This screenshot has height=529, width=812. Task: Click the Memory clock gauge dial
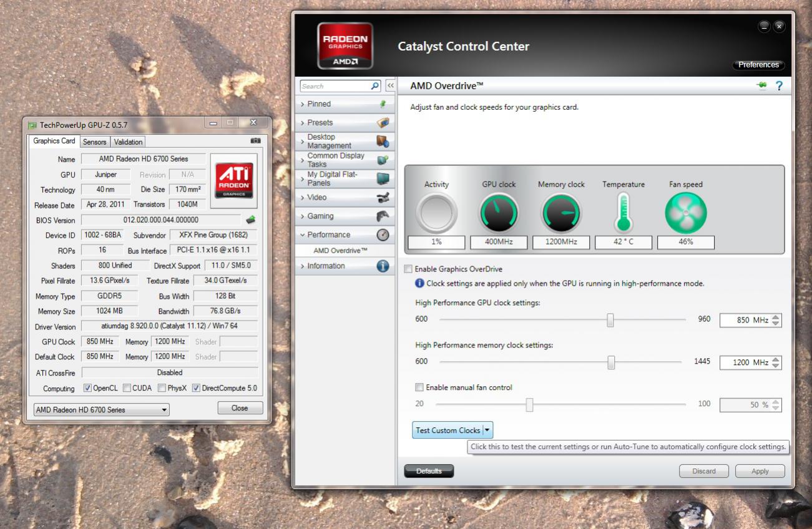point(561,213)
